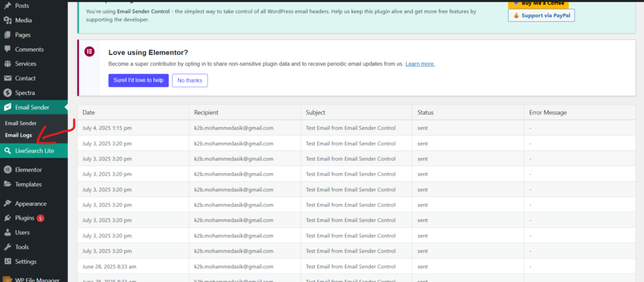Click the Posts pin icon in the sidebar

click(8, 6)
